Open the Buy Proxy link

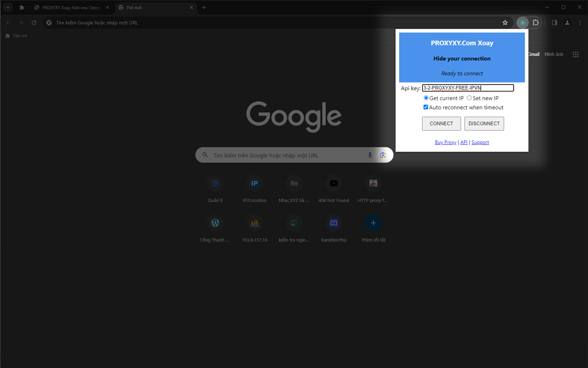click(x=445, y=142)
